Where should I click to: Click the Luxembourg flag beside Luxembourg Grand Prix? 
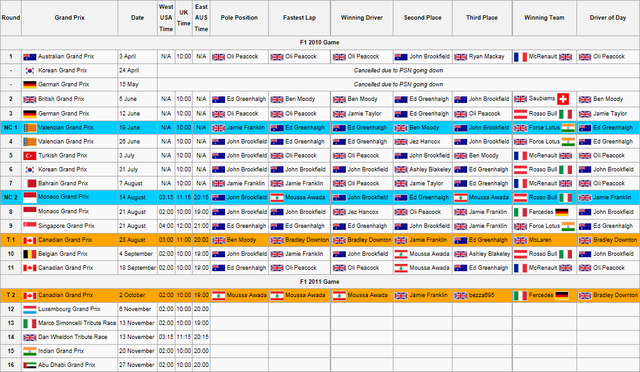[30, 310]
